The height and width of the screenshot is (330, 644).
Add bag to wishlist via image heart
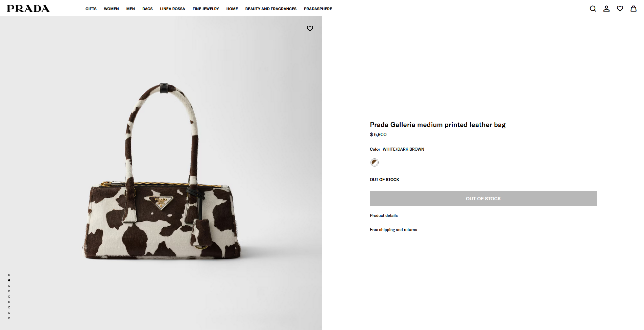310,28
